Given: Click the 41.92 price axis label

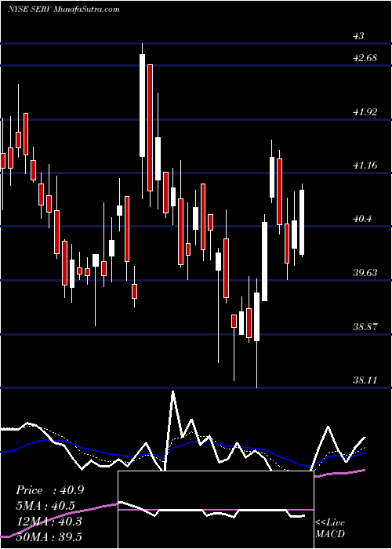Looking at the screenshot, I should click(x=365, y=112).
